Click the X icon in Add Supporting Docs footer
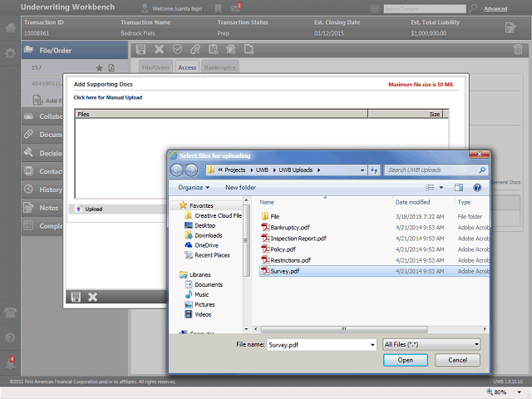 [x=92, y=297]
